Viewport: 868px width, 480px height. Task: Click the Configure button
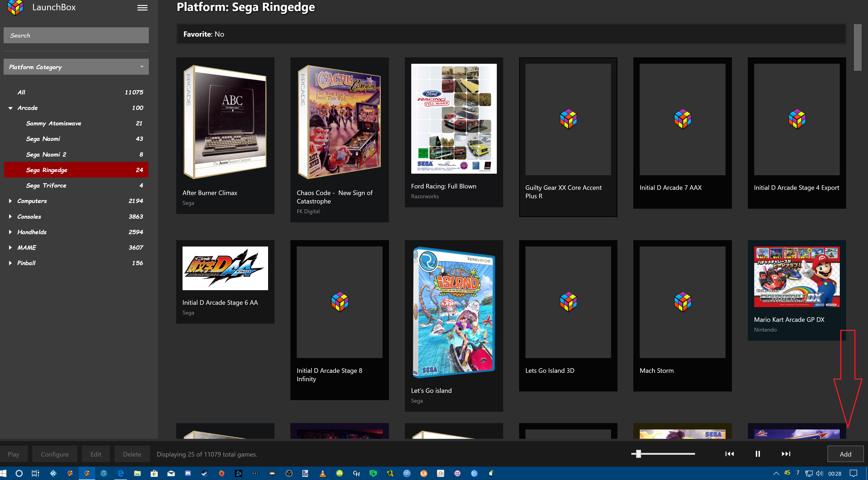(x=55, y=454)
